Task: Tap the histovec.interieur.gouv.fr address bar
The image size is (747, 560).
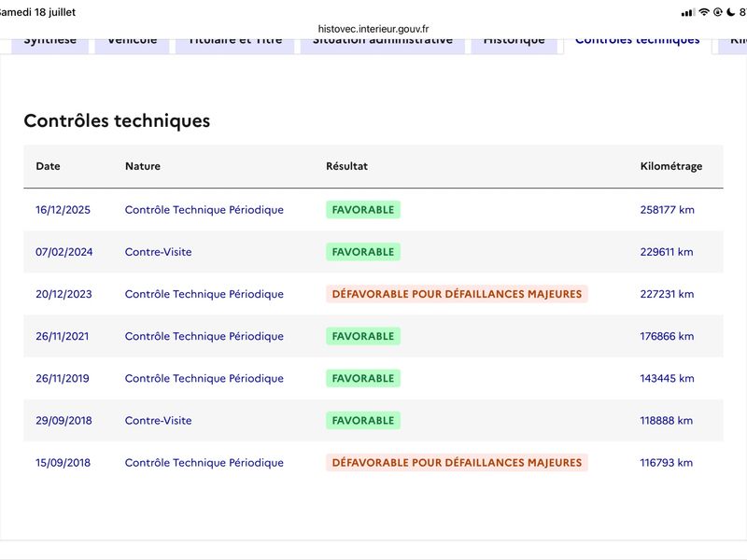Action: pos(373,29)
